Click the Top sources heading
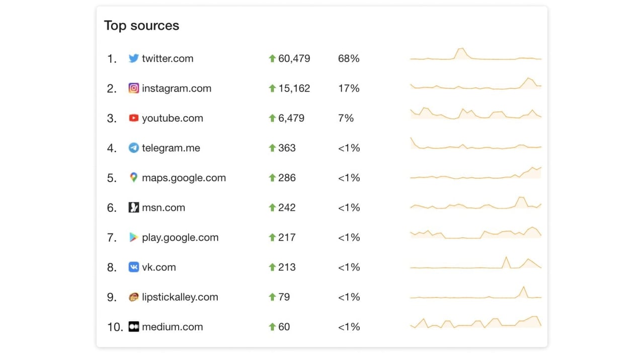Screen dimensions: 644x353 click(141, 25)
